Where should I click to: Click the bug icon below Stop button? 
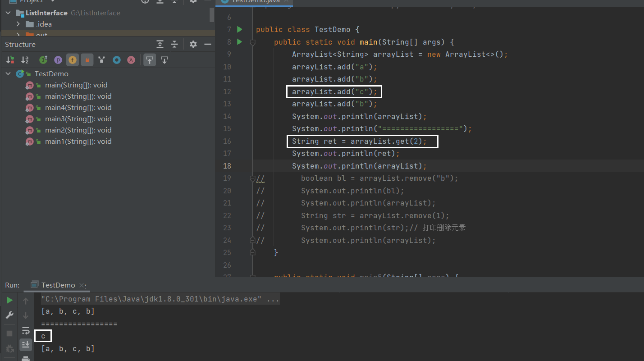click(x=9, y=348)
